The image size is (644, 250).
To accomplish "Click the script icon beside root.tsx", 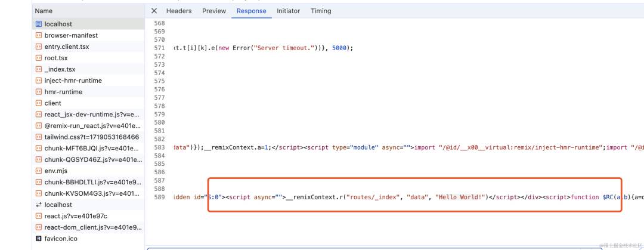I will point(39,58).
